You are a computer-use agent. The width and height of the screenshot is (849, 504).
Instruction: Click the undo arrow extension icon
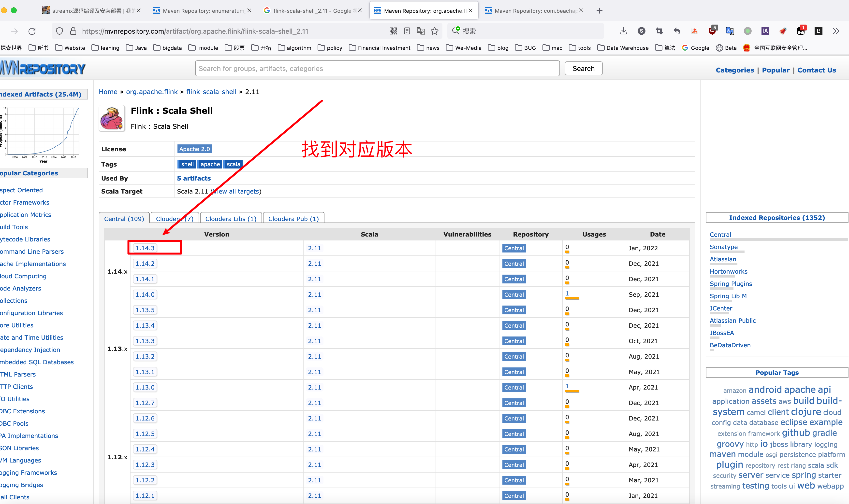677,31
